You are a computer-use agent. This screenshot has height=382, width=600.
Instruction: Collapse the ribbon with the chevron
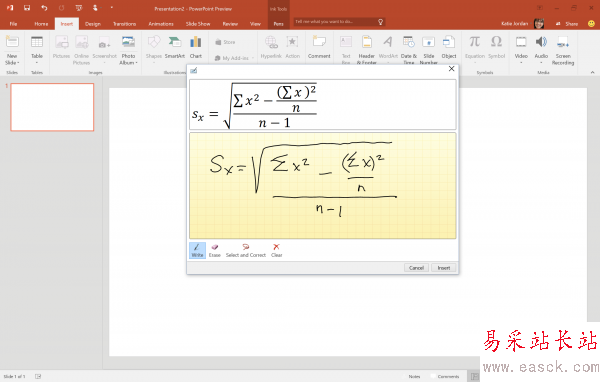click(592, 72)
